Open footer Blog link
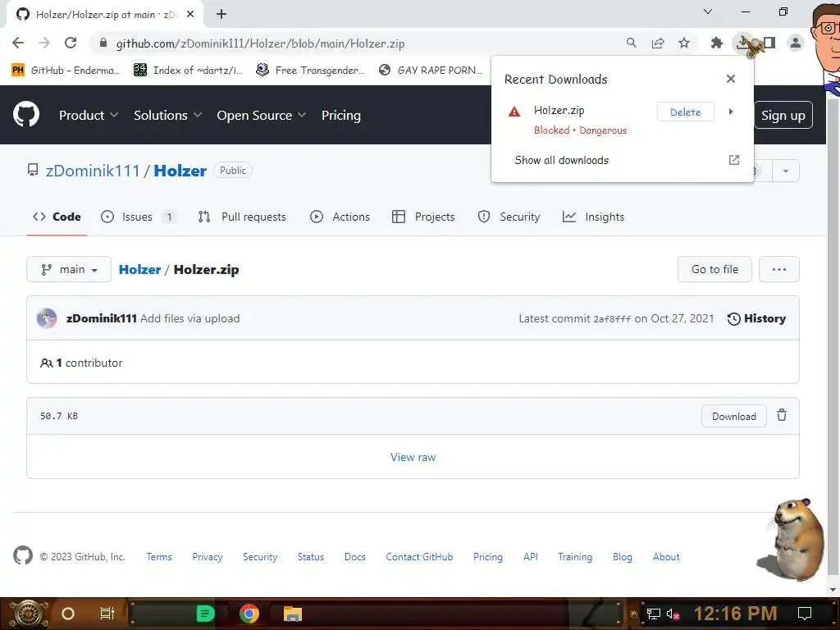Viewport: 840px width, 630px height. tap(622, 557)
